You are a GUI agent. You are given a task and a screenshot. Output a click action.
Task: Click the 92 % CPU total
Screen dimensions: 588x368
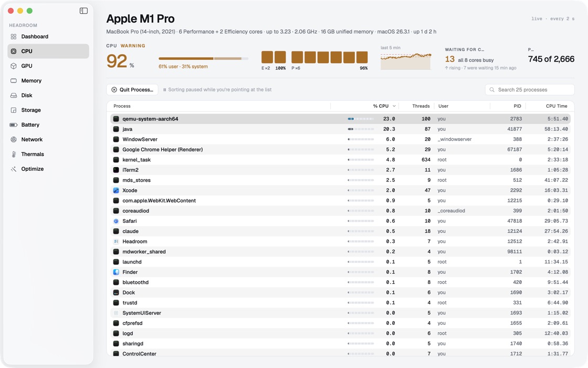pyautogui.click(x=120, y=61)
